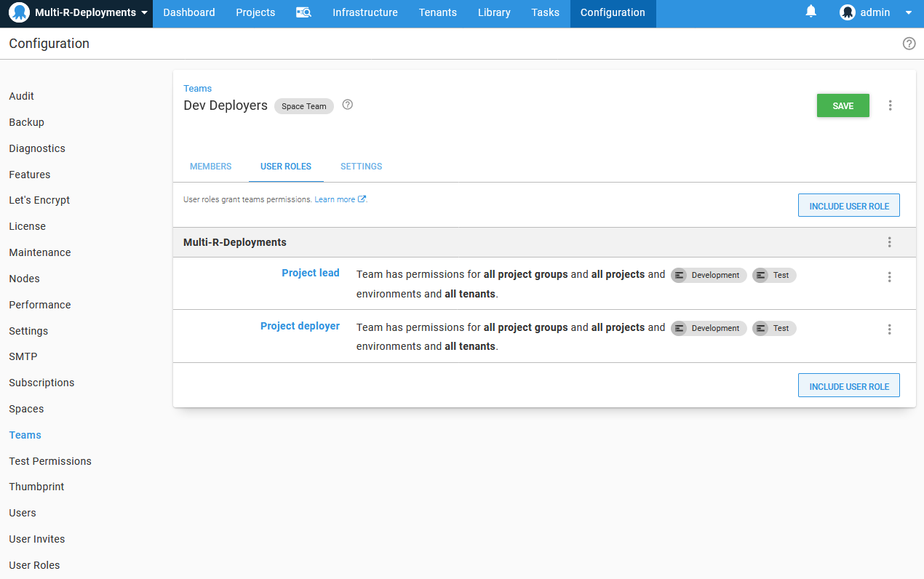Expand the Multi-R-Deployments space switcher dropdown
The image size is (924, 579).
tap(145, 13)
